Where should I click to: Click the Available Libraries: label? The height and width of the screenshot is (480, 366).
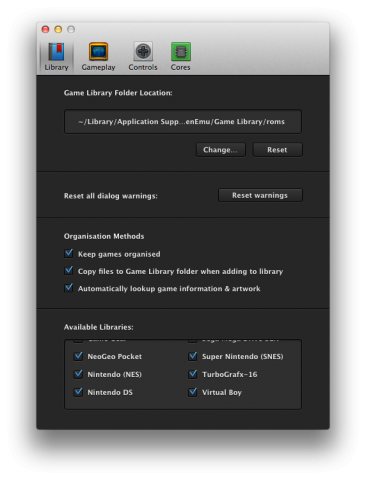(99, 327)
